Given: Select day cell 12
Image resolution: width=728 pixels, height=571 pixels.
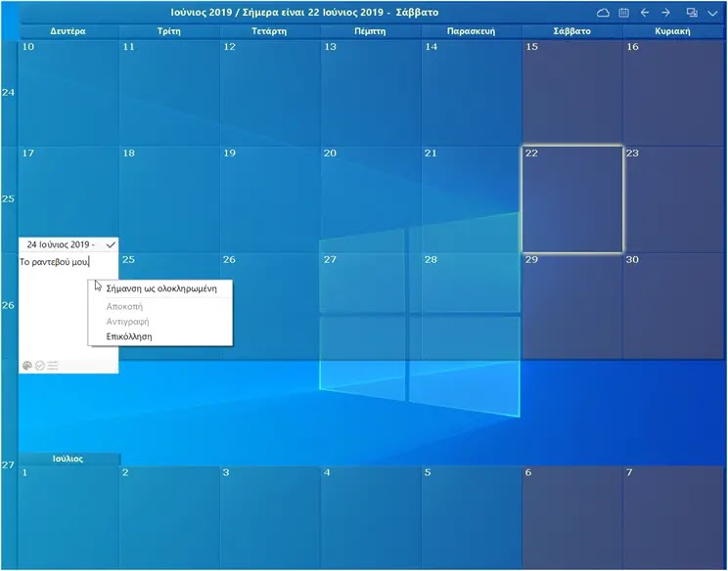Looking at the screenshot, I should [x=270, y=93].
